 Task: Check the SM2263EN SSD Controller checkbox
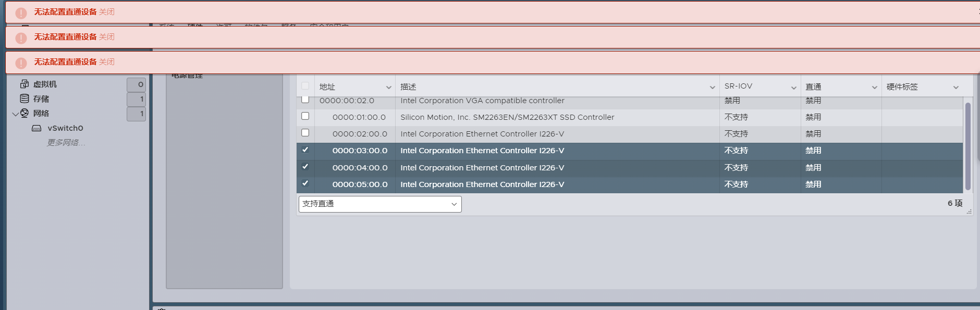click(x=305, y=116)
